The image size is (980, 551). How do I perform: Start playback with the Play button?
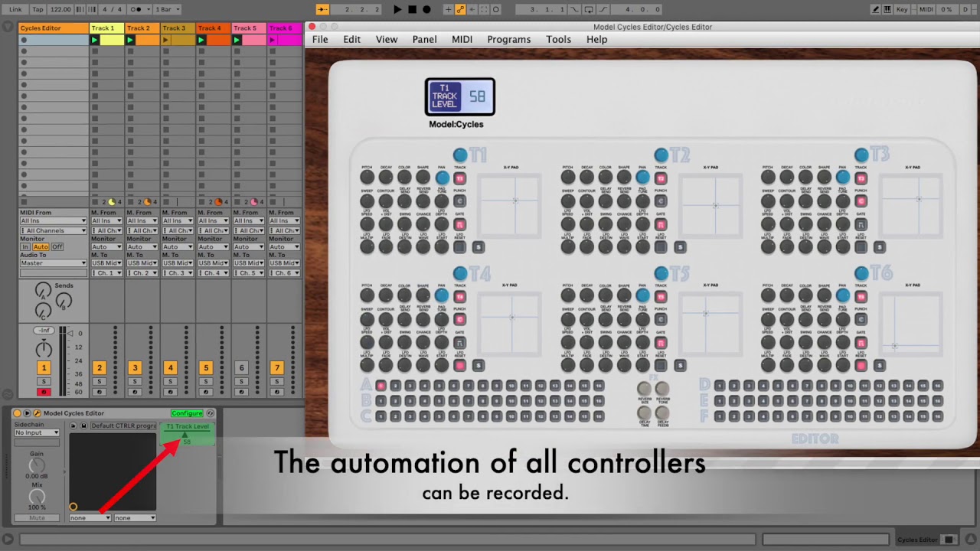pyautogui.click(x=397, y=9)
